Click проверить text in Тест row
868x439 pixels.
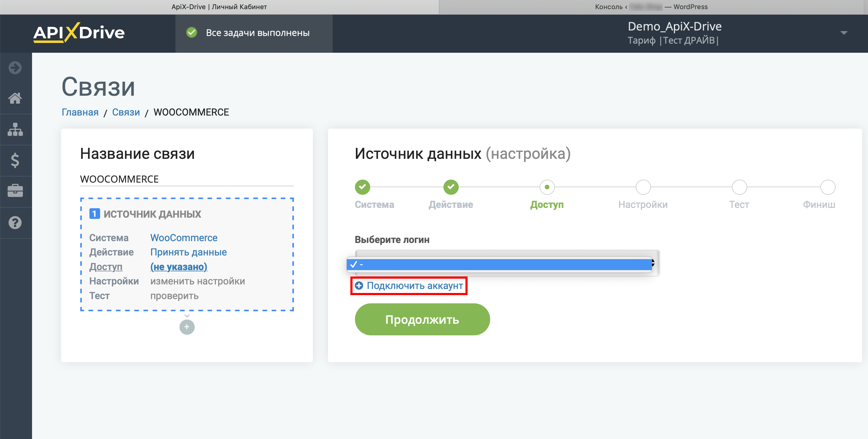(x=174, y=296)
